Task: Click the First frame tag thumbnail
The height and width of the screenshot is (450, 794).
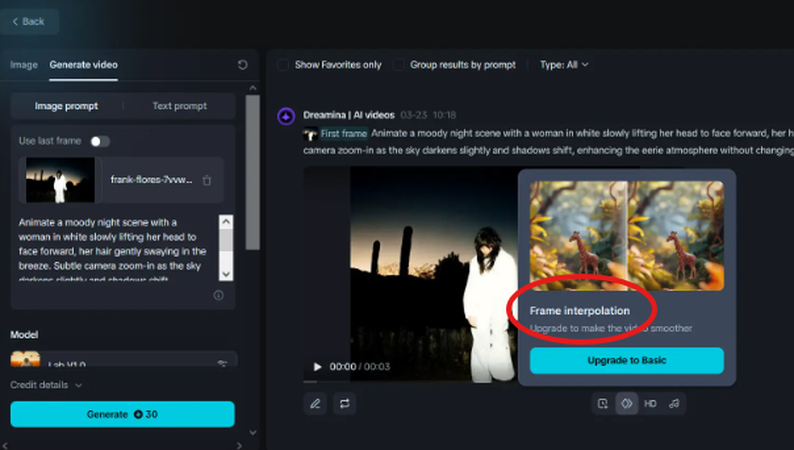Action: point(310,134)
